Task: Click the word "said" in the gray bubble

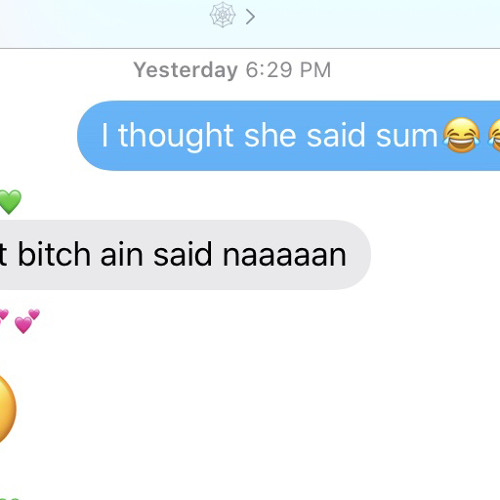Action: click(183, 254)
